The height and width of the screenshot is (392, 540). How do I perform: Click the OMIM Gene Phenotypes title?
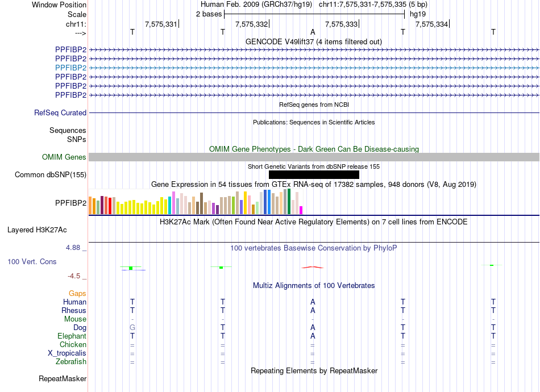click(314, 149)
